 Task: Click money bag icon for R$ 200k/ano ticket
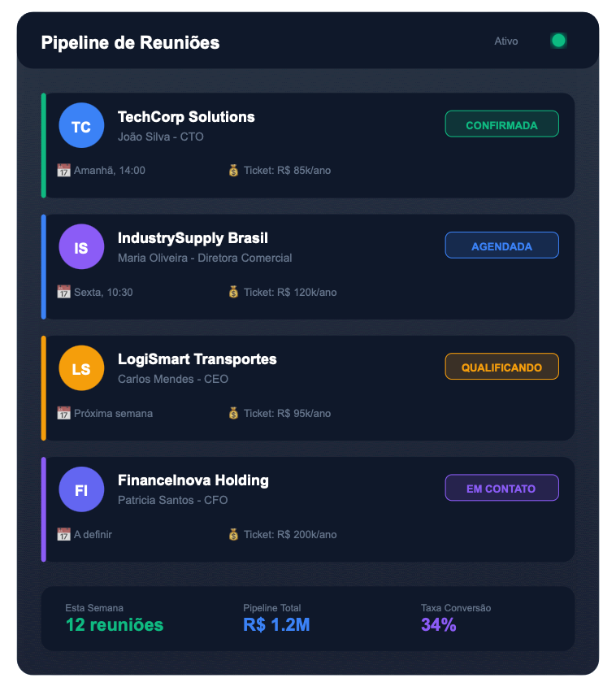pos(234,534)
